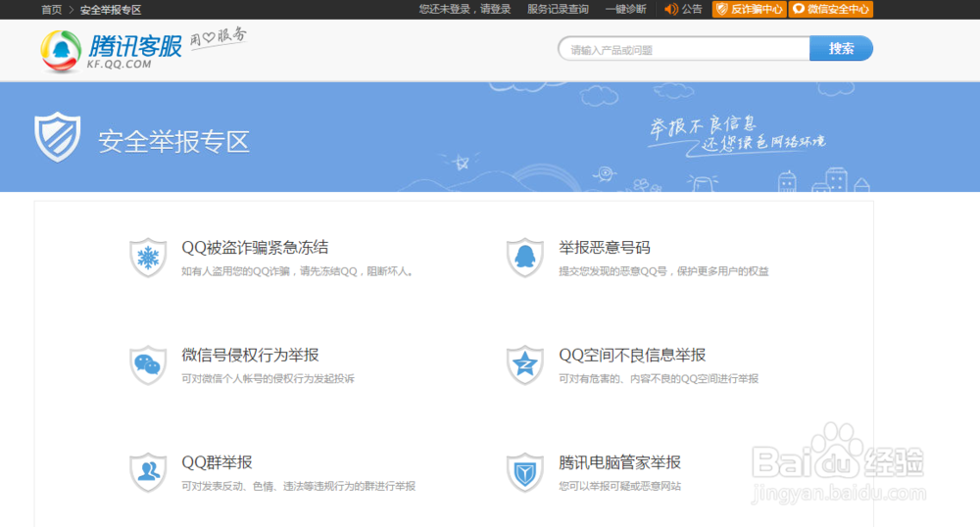Click the 安全举报专区 banner title
The width and height of the screenshot is (980, 527).
[x=173, y=142]
